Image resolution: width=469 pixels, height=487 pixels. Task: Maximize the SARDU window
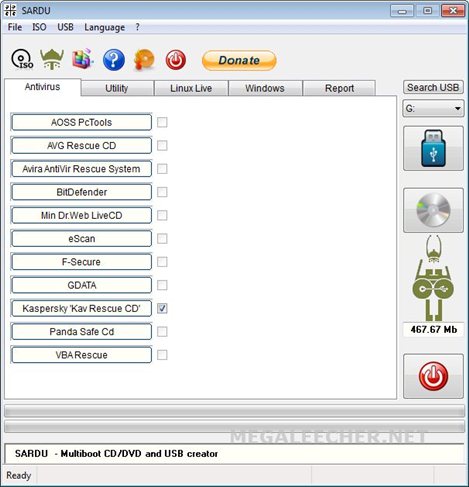427,11
